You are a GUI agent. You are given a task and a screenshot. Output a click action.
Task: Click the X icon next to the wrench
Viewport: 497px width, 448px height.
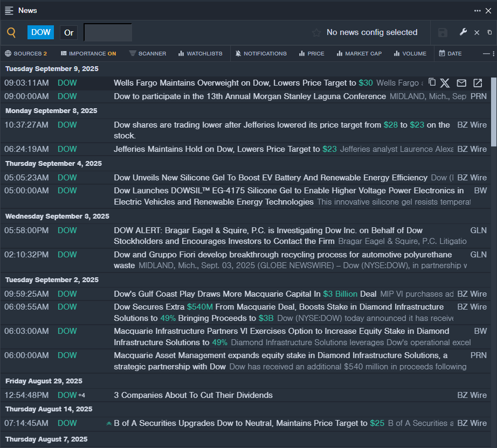click(x=477, y=33)
